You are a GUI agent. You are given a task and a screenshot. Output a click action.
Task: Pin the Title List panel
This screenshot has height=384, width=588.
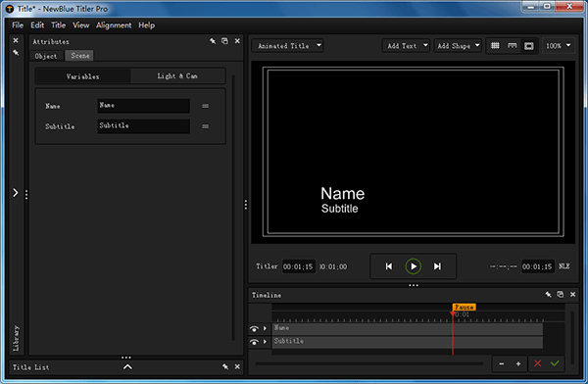pyautogui.click(x=225, y=366)
